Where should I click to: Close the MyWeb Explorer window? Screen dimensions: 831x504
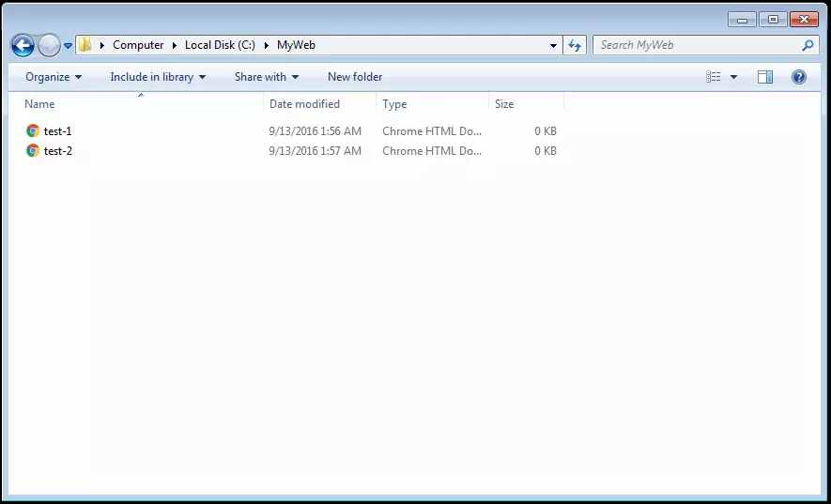click(x=804, y=20)
